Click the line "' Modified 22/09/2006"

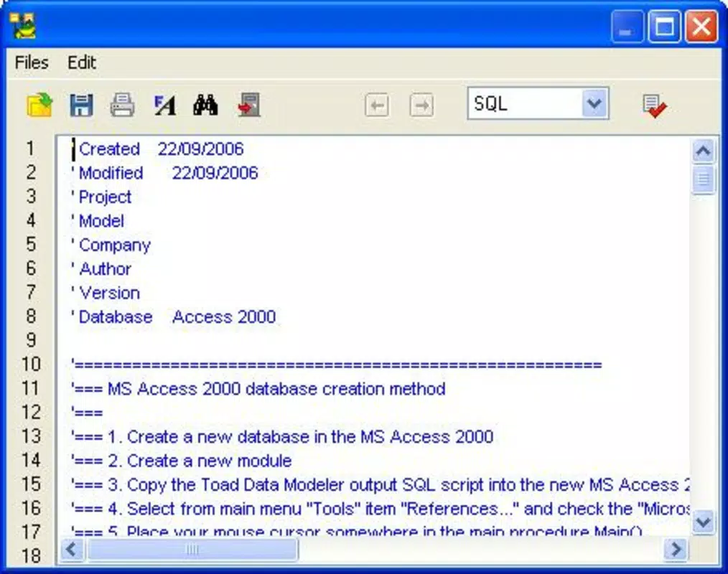click(x=165, y=173)
